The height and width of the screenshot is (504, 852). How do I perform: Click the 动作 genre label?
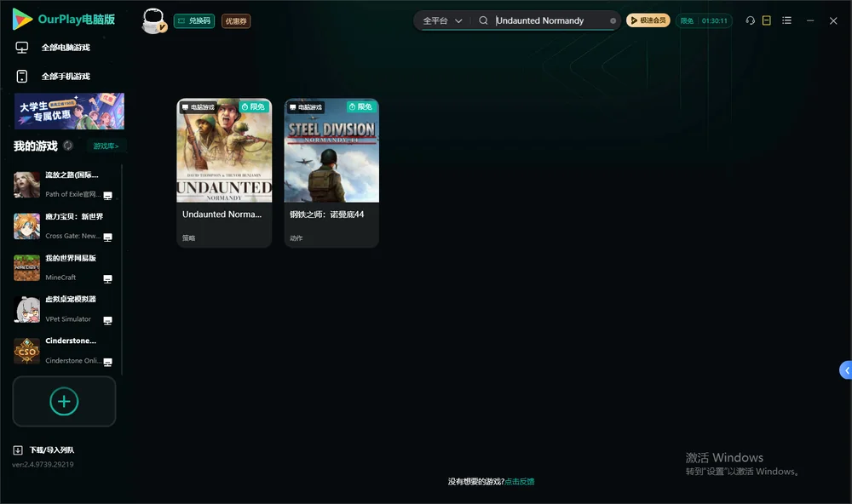[x=296, y=238]
